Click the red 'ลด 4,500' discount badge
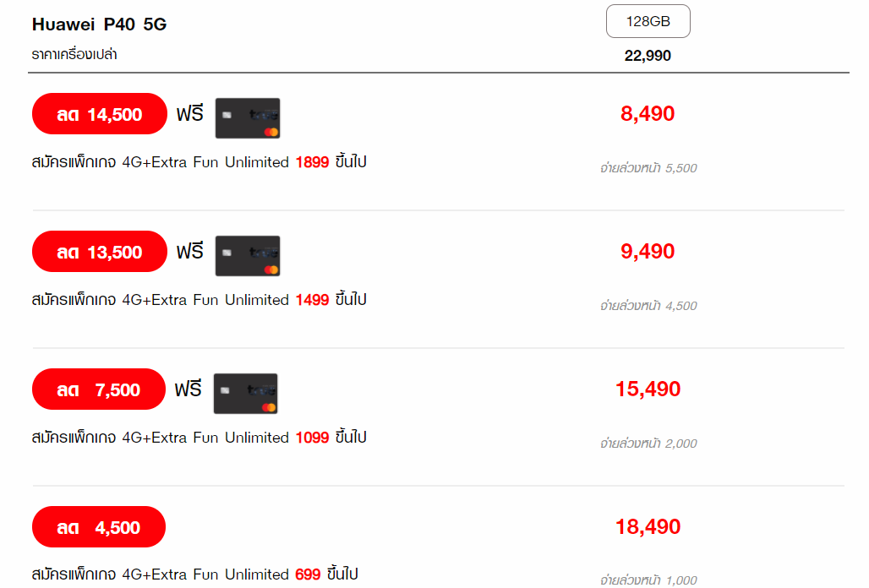The height and width of the screenshot is (588, 869). point(99,526)
